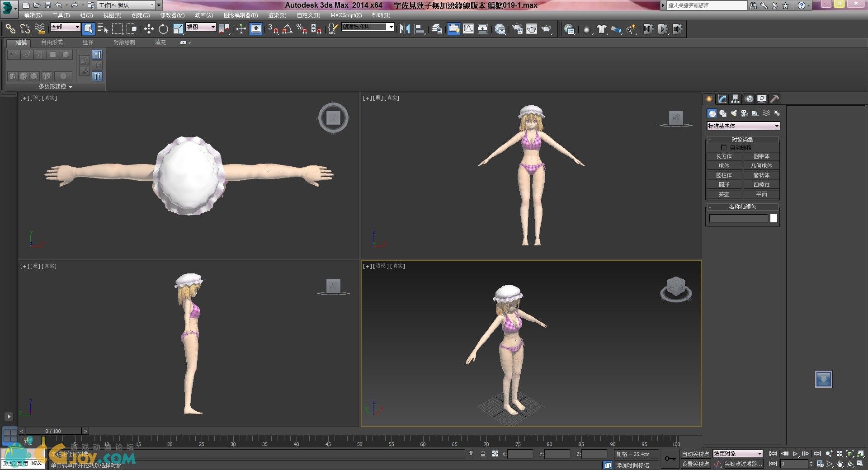
Task: Open the MAXScript(X) menu
Action: (346, 15)
